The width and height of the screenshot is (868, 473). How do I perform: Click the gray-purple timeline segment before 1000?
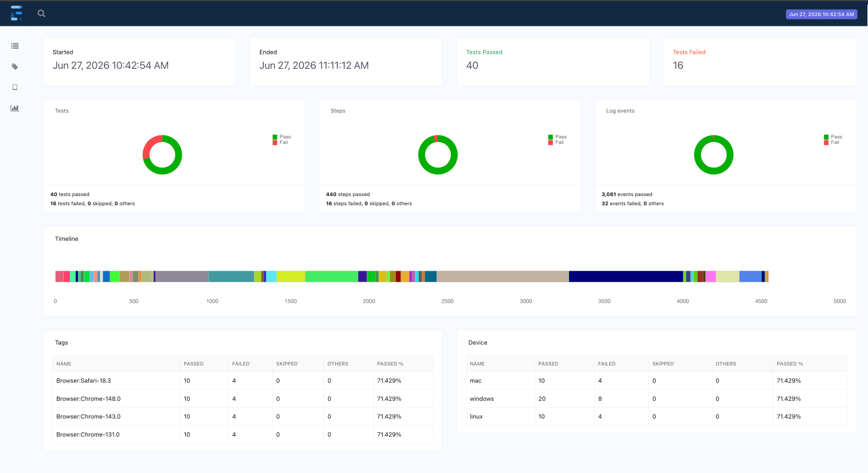coord(182,276)
